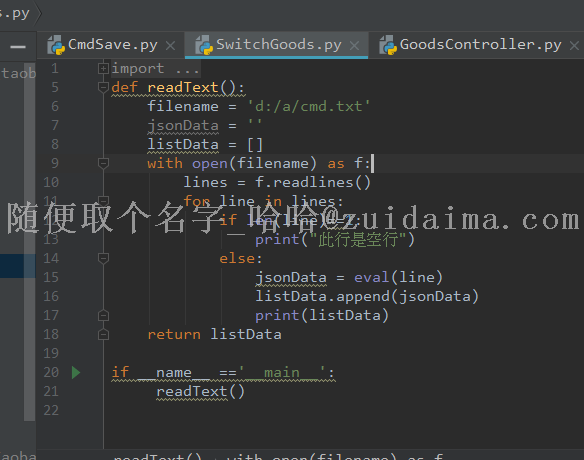Click the eval(line) call on line 15

tap(398, 277)
